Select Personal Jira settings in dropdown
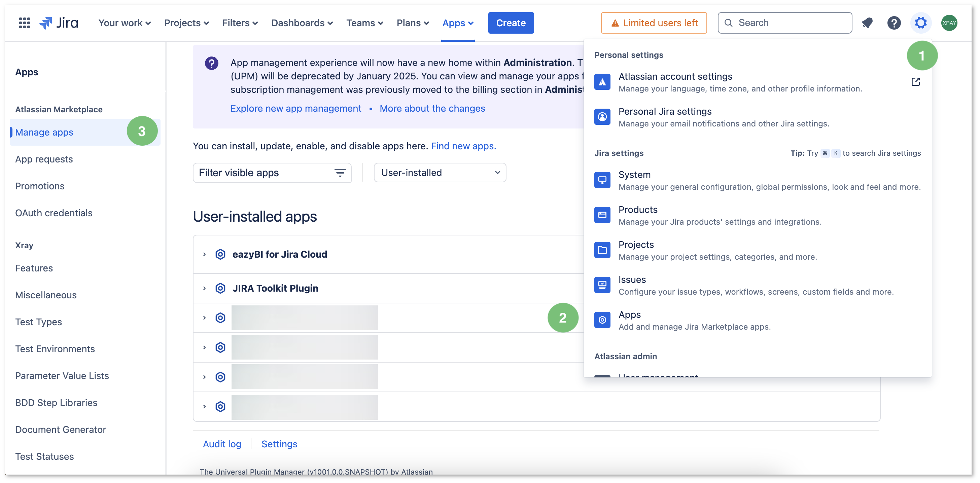Image resolution: width=980 pixels, height=483 pixels. [757, 117]
